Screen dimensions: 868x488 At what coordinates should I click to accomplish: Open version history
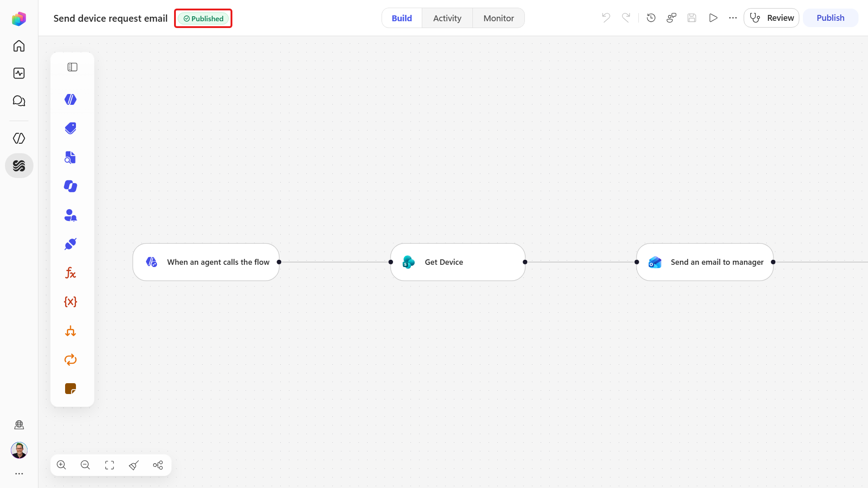click(x=651, y=18)
